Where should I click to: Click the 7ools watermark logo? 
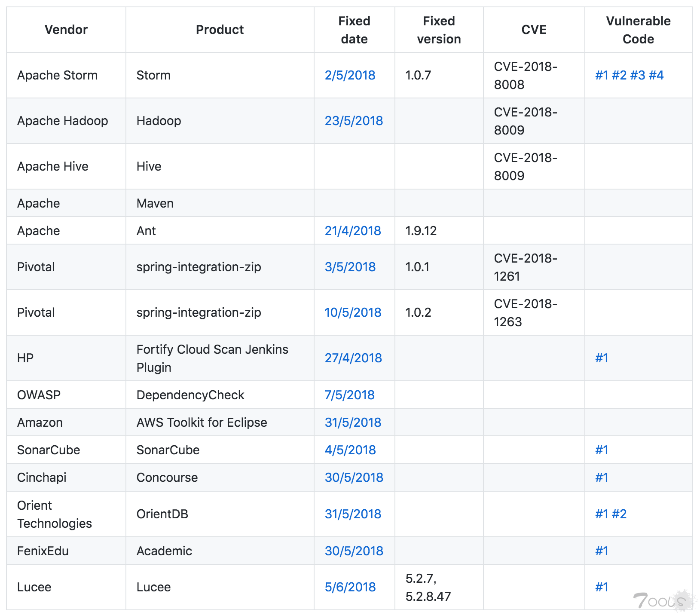[x=662, y=600]
